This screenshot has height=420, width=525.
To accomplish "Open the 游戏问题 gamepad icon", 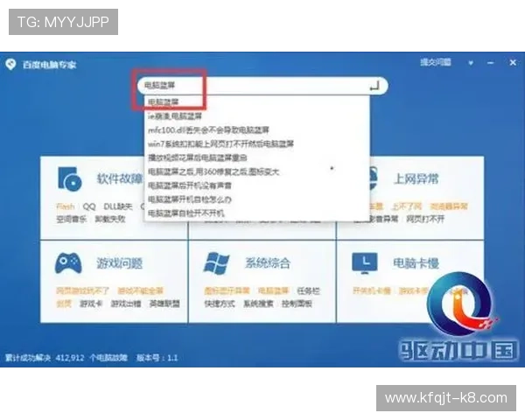I will [68, 263].
